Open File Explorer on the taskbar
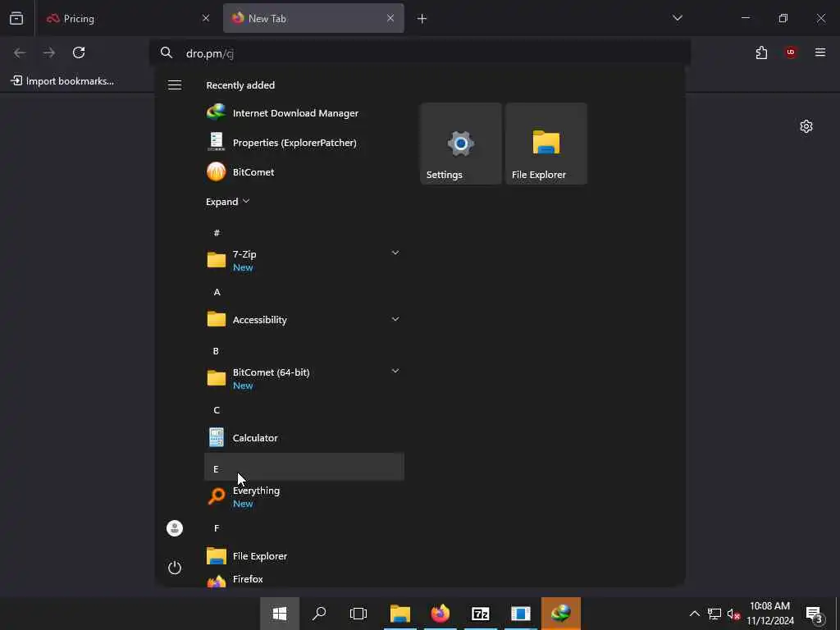The height and width of the screenshot is (630, 840). [x=400, y=614]
